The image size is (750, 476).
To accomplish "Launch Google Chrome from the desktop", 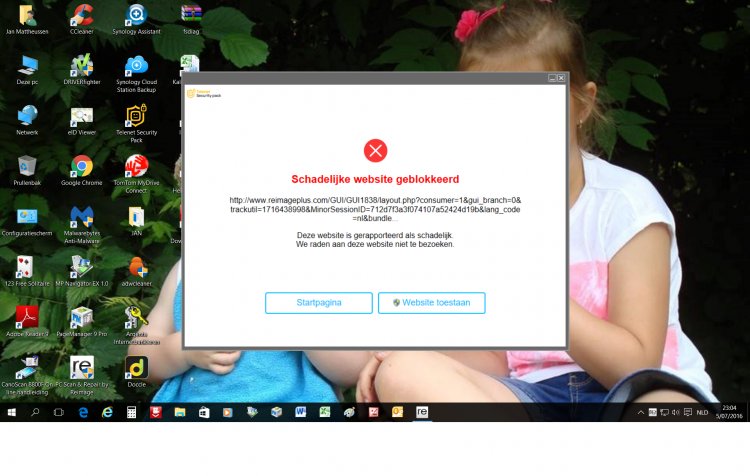I will pos(82,166).
